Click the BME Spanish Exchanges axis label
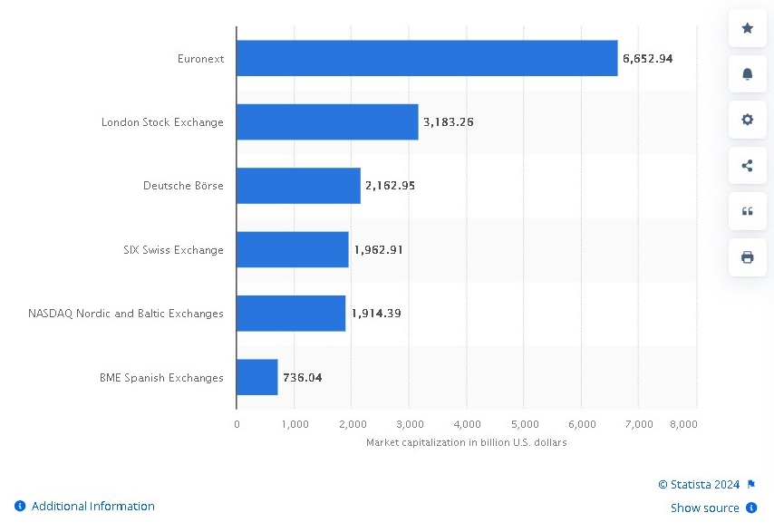The width and height of the screenshot is (774, 532). pos(161,378)
